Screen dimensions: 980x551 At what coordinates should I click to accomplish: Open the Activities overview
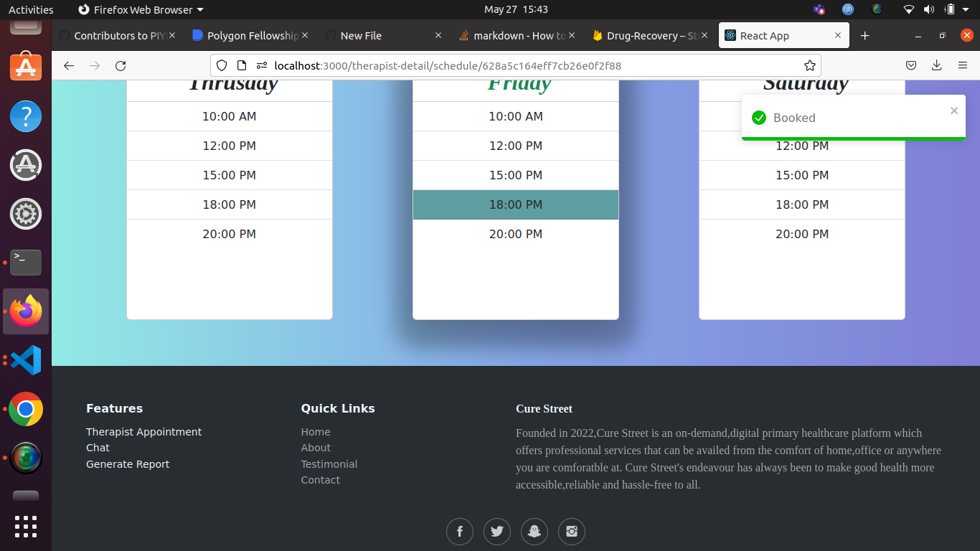click(31, 9)
